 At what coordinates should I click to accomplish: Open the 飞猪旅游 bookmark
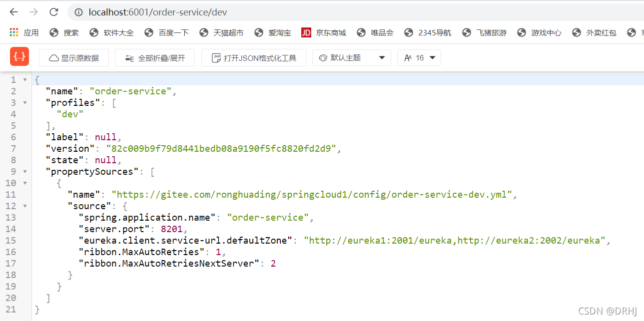pyautogui.click(x=484, y=32)
